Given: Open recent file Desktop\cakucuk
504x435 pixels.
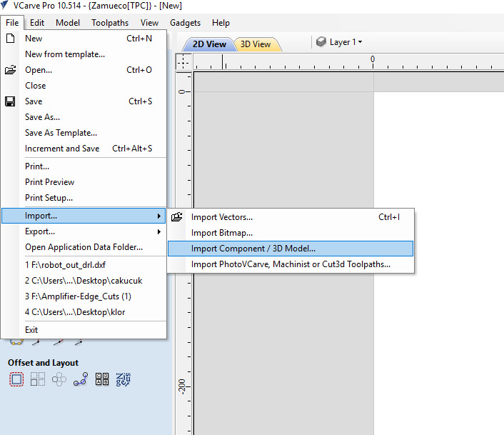Looking at the screenshot, I should (84, 281).
